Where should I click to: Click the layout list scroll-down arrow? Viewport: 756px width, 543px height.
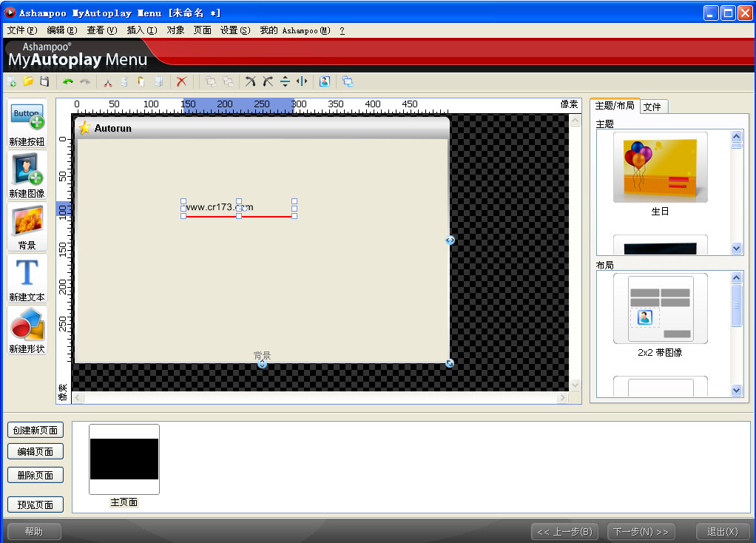(x=736, y=390)
